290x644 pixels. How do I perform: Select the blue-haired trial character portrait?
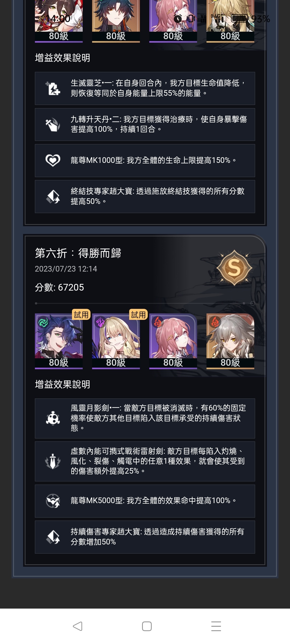click(59, 341)
